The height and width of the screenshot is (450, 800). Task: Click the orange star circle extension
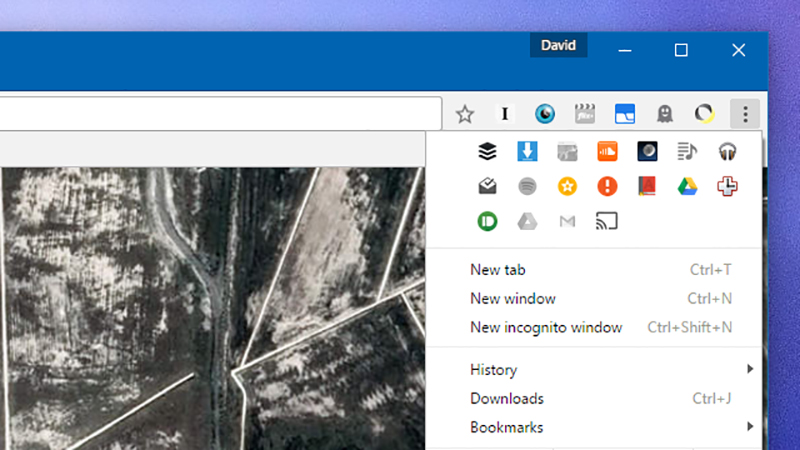(x=567, y=186)
